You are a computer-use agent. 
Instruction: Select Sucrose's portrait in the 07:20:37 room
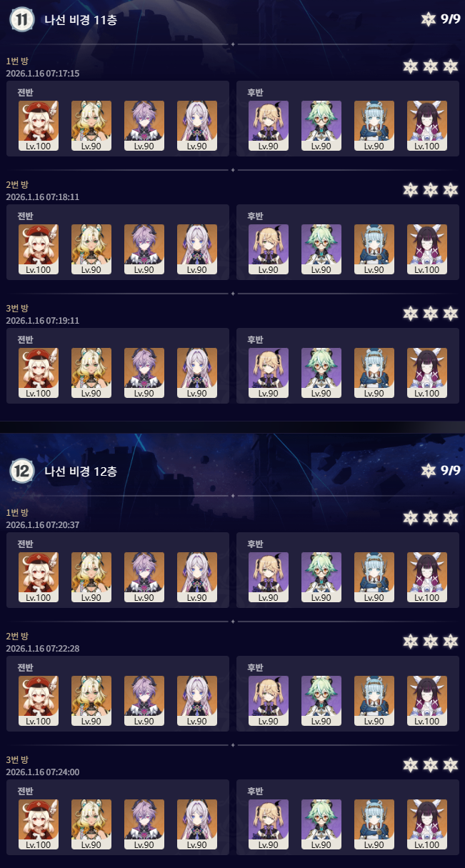click(x=321, y=577)
